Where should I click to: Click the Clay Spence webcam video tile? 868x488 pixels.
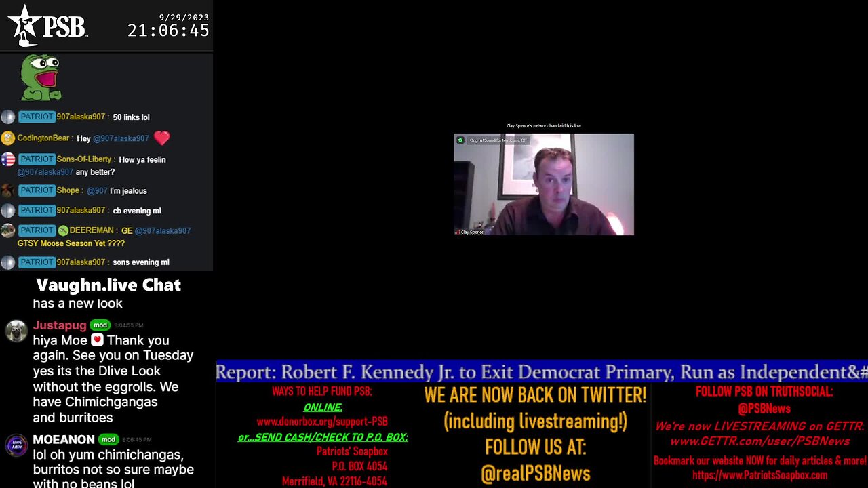(544, 184)
